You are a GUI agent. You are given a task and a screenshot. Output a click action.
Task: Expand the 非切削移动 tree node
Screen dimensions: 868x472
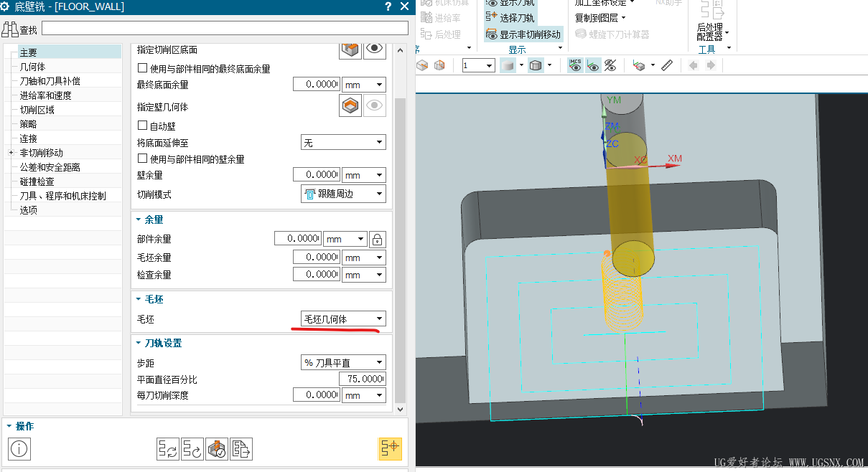pyautogui.click(x=11, y=153)
